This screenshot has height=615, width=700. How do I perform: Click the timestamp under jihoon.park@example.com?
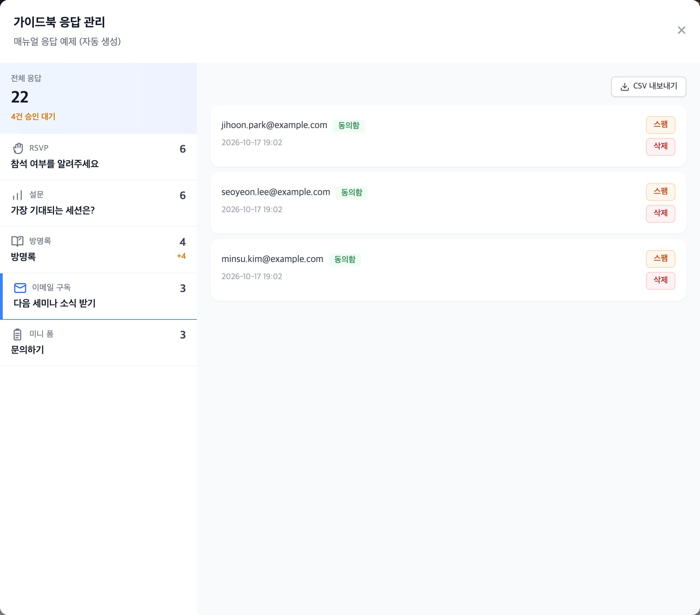click(x=252, y=142)
